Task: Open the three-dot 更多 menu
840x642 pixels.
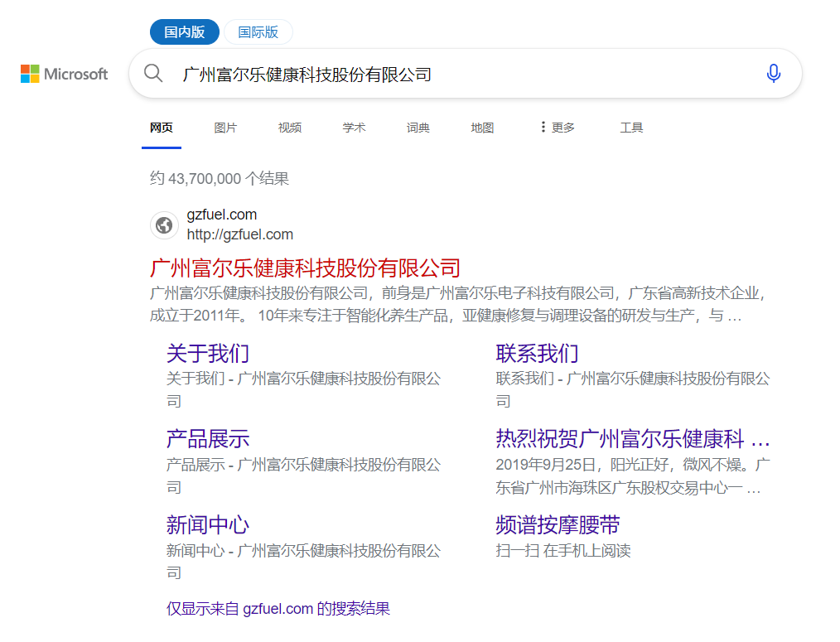Action: (558, 128)
